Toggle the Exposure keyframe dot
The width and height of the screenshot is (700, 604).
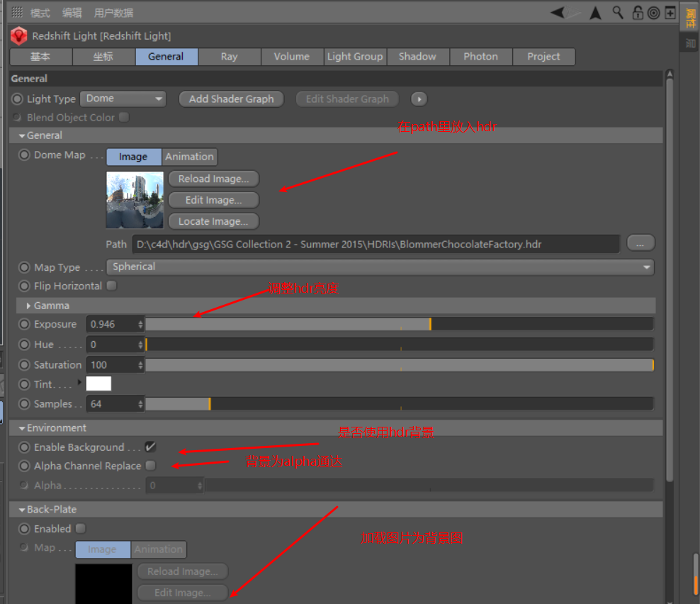(24, 324)
